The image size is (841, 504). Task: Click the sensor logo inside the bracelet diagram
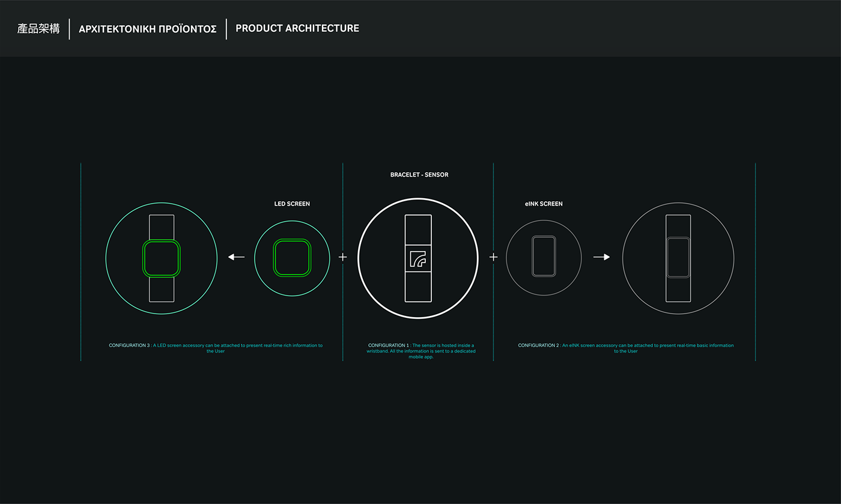click(x=419, y=257)
